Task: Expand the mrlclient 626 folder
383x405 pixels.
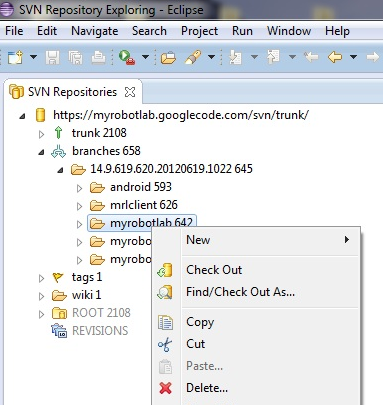Action: [79, 206]
